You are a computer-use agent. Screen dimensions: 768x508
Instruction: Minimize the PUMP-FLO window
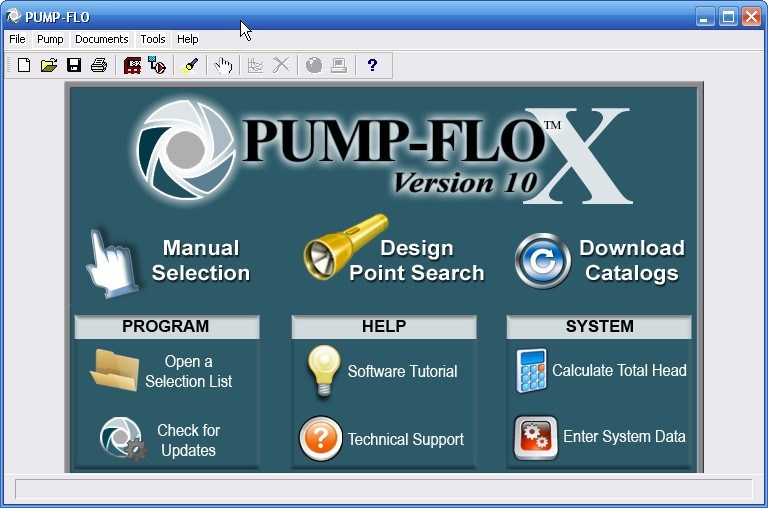705,17
